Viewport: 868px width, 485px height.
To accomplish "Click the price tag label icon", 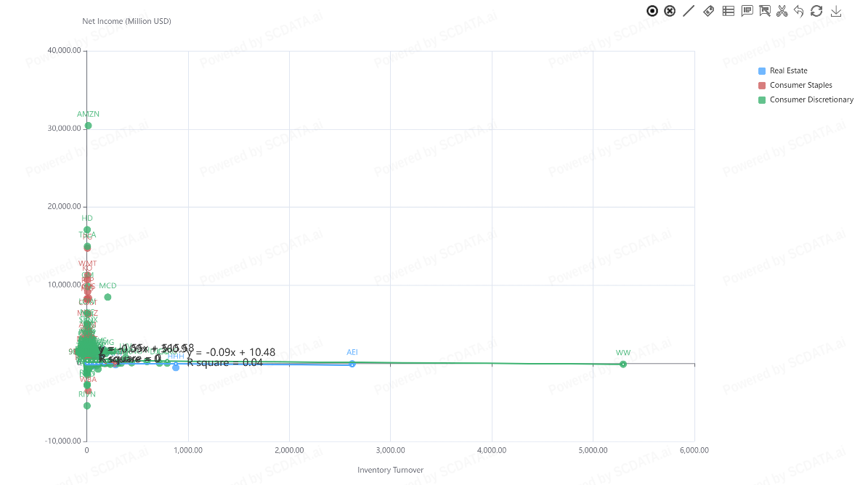I will tap(709, 11).
